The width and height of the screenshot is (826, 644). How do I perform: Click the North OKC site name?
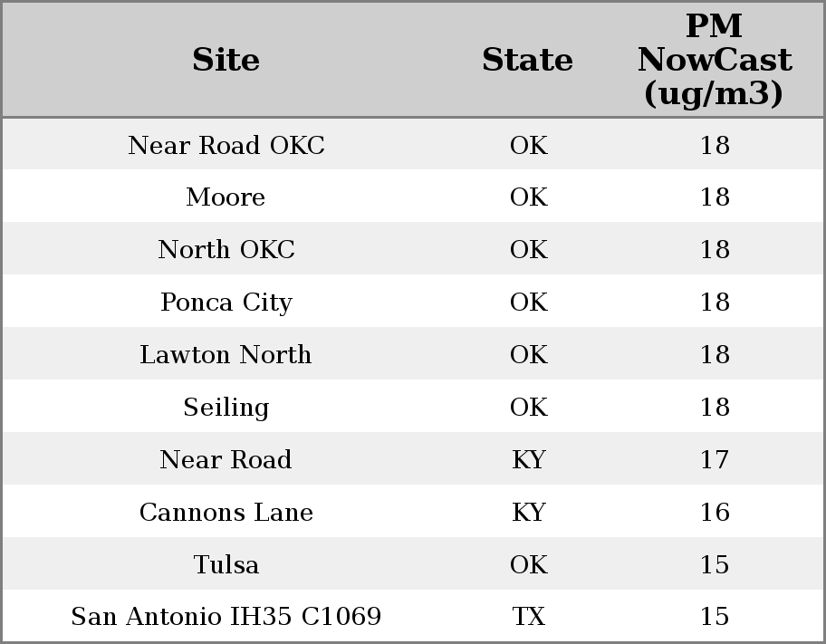pyautogui.click(x=226, y=250)
